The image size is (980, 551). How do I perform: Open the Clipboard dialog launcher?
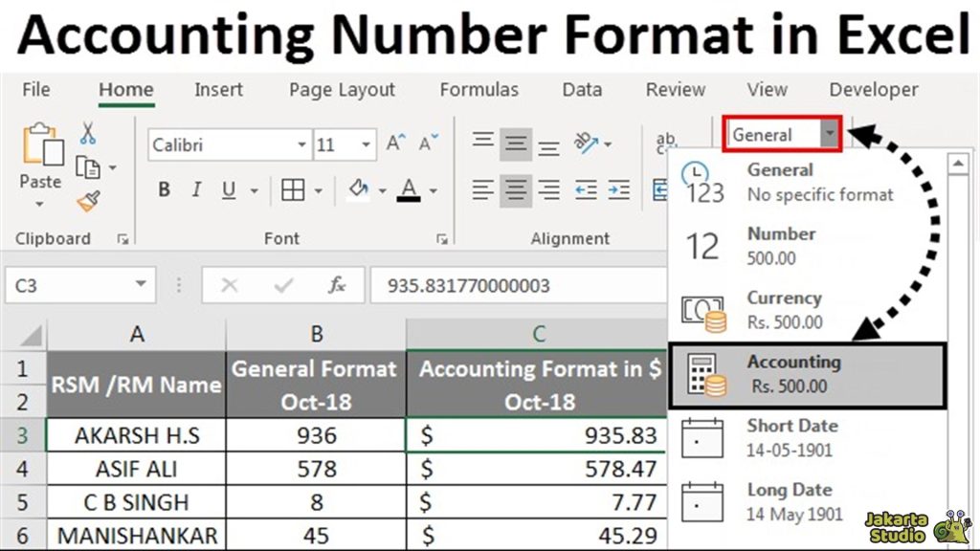coord(122,239)
